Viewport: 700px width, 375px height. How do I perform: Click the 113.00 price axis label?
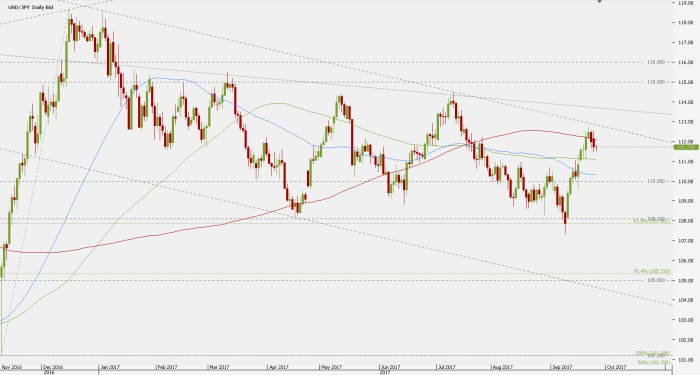pos(686,122)
